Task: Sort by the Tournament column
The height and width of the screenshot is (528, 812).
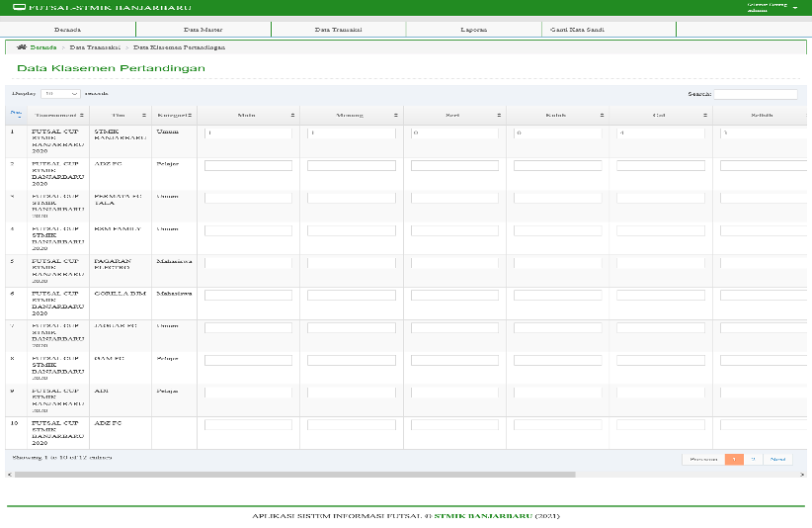Action: click(x=58, y=115)
